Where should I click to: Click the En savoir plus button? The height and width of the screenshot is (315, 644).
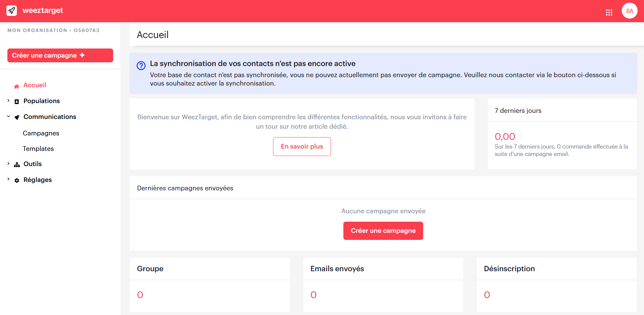302,147
